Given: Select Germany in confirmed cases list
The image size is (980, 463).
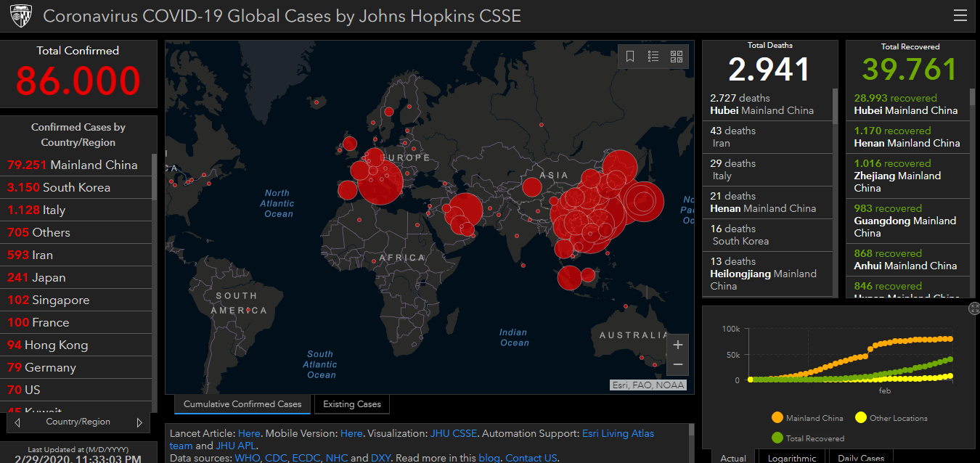Looking at the screenshot, I should [x=76, y=367].
